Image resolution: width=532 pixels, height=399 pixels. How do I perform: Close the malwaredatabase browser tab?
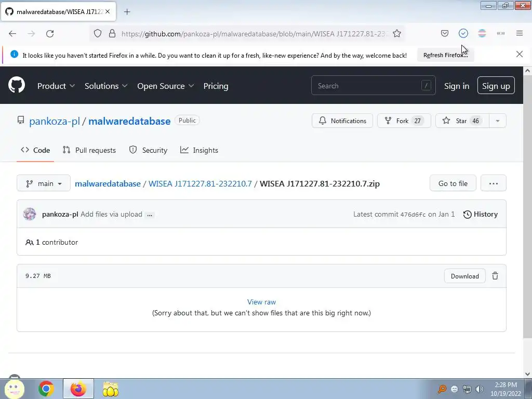[x=108, y=11]
